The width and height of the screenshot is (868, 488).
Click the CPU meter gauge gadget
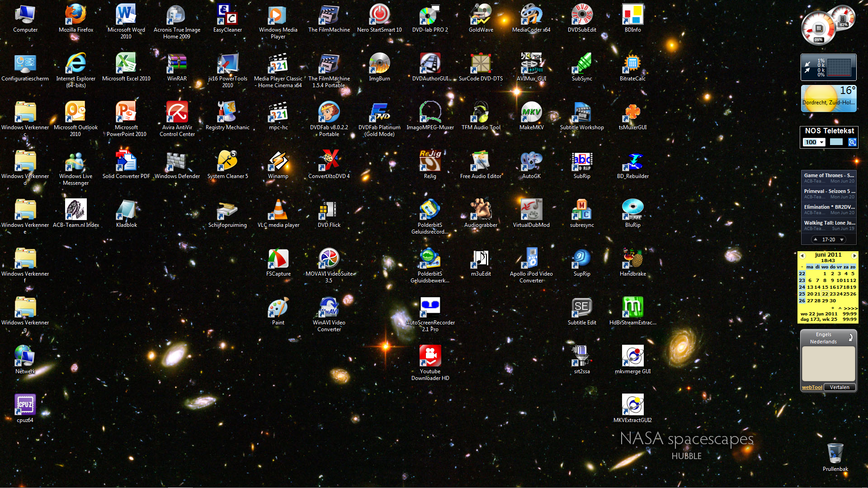[x=818, y=28]
